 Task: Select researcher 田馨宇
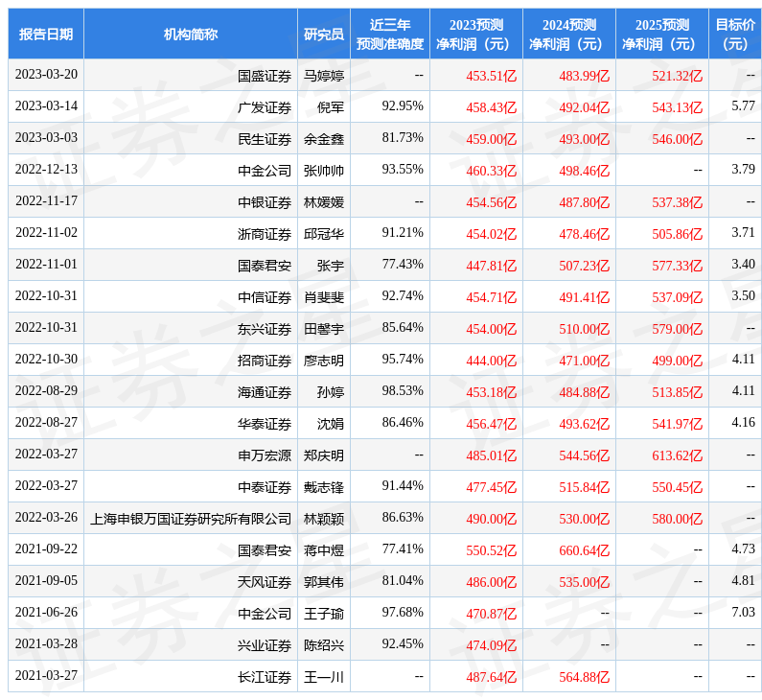pyautogui.click(x=324, y=329)
